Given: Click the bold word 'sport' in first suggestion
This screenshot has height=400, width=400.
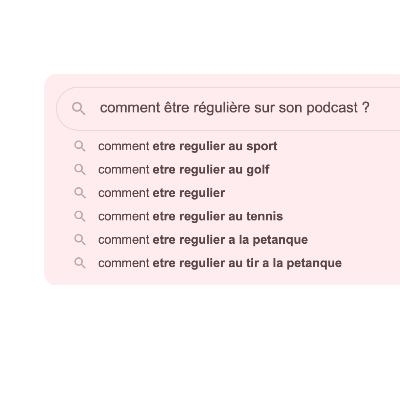Looking at the screenshot, I should coord(262,146).
